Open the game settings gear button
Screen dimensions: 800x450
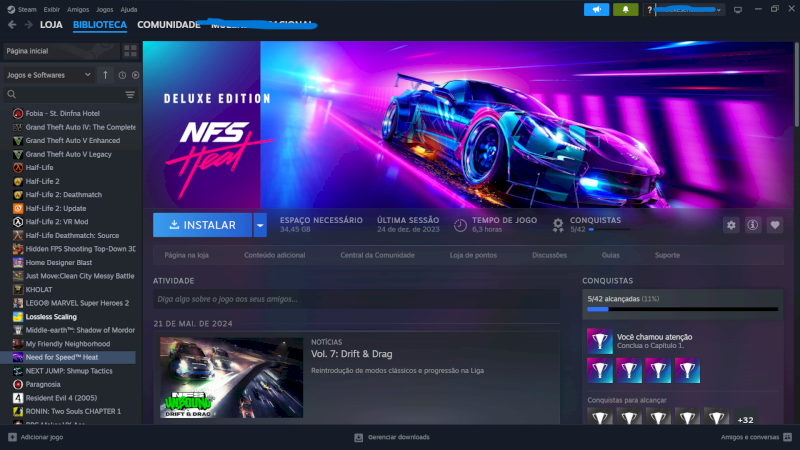731,225
